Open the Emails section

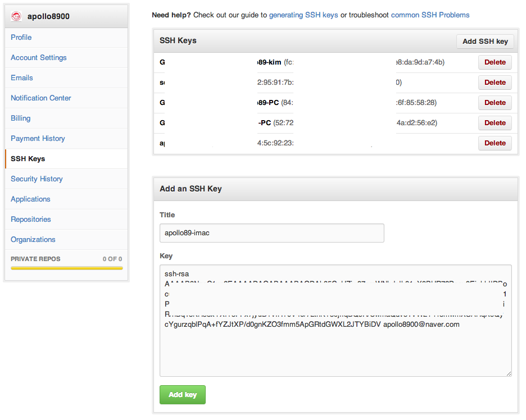[x=22, y=77]
